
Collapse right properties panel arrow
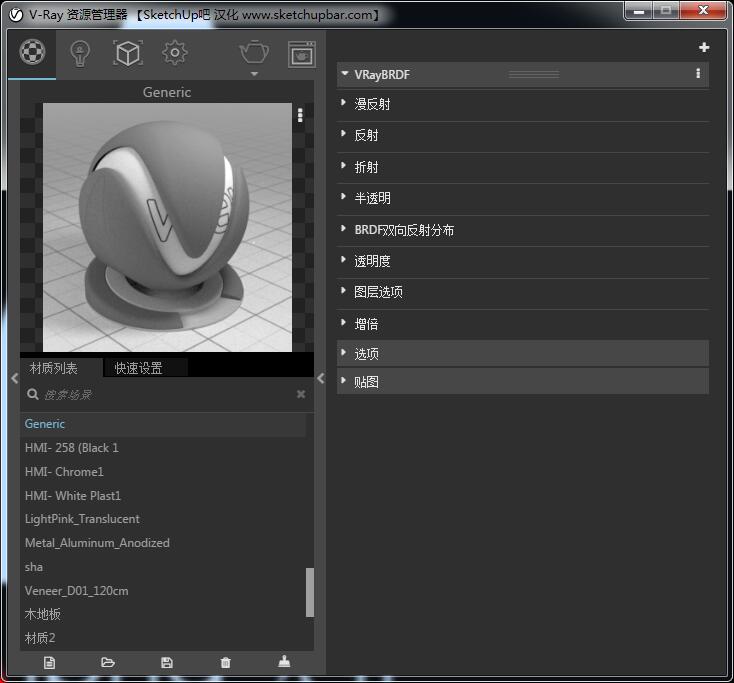[321, 378]
